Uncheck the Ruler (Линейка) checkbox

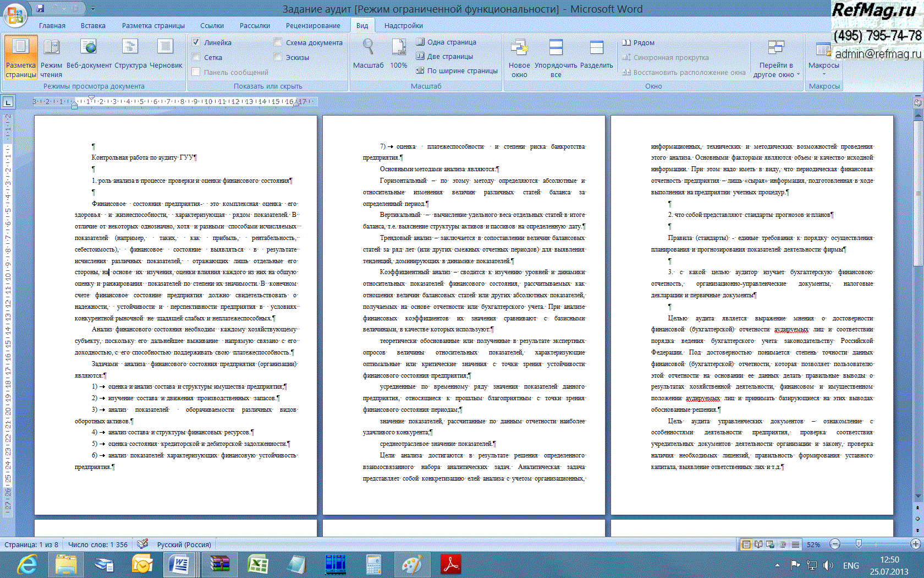(196, 42)
